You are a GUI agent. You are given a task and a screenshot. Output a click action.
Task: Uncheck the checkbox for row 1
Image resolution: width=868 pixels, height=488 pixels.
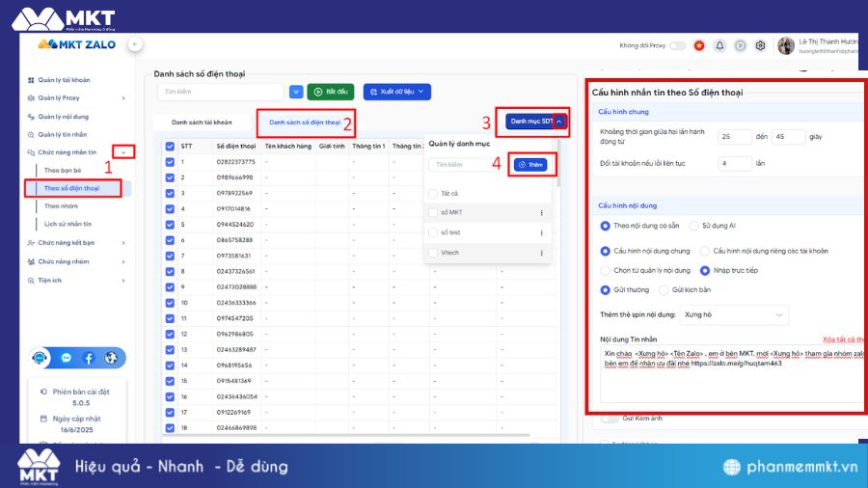point(170,162)
